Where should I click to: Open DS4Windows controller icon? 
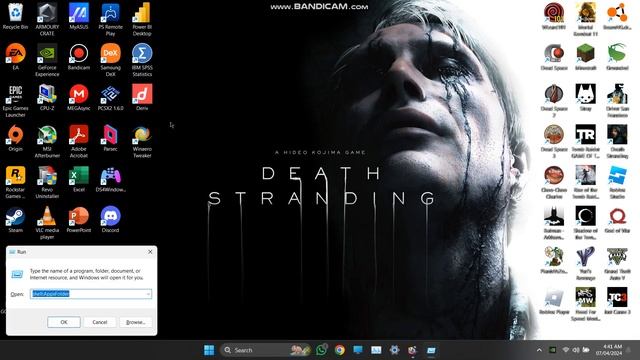[x=110, y=179]
